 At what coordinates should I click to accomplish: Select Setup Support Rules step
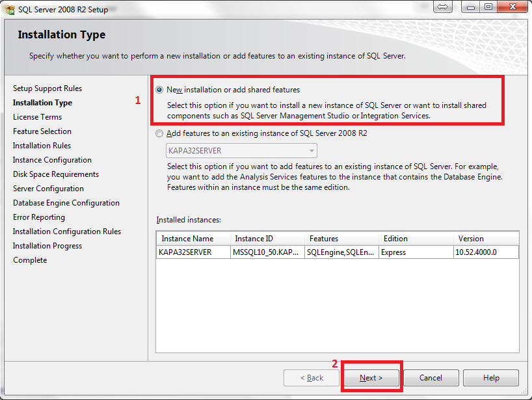pos(47,88)
